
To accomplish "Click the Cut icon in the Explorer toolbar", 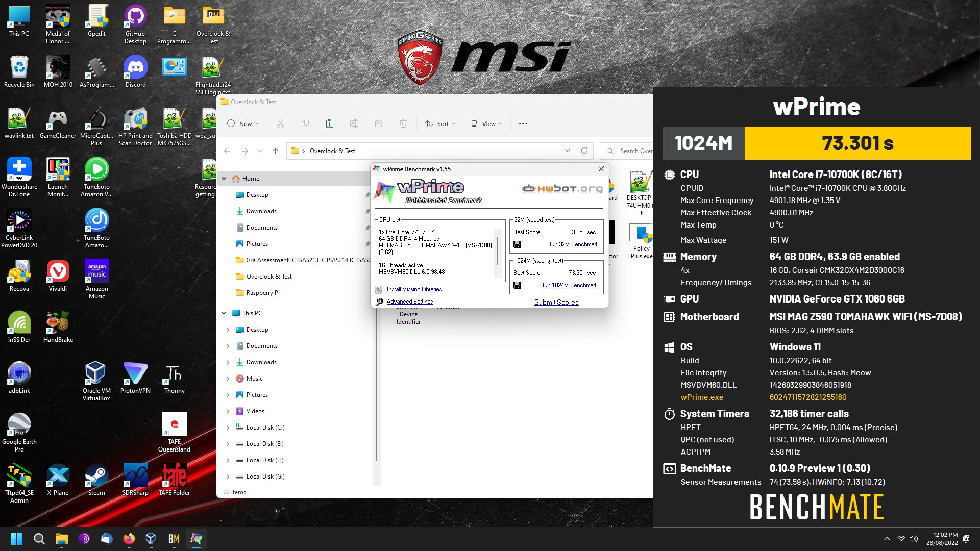I will pyautogui.click(x=280, y=123).
